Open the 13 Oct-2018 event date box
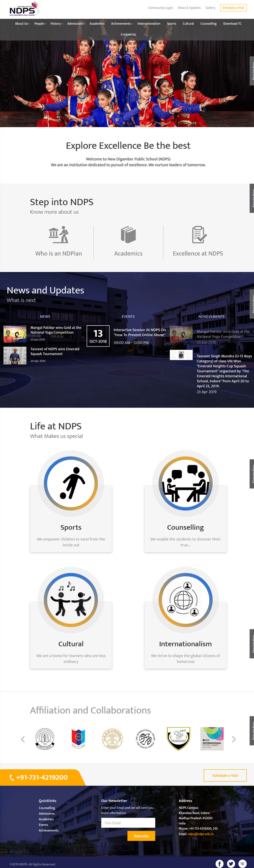 point(98,336)
